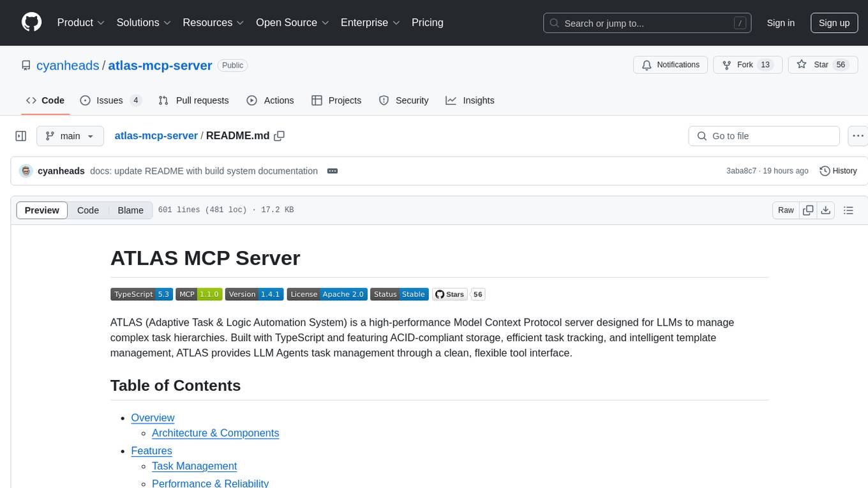Jump to the Overview section
This screenshot has height=488, width=868.
(153, 418)
